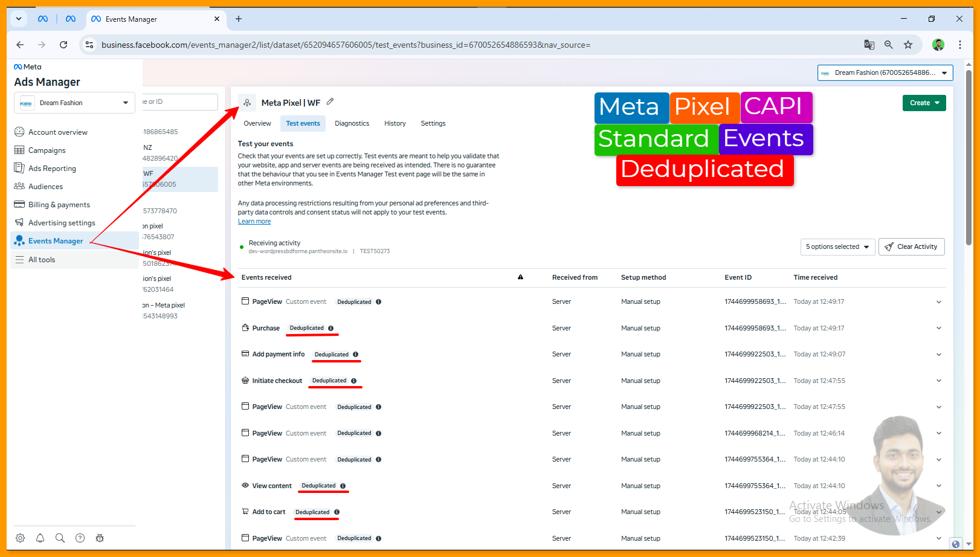Bookmark this page with the star icon
This screenshot has width=980, height=557.
(x=907, y=45)
